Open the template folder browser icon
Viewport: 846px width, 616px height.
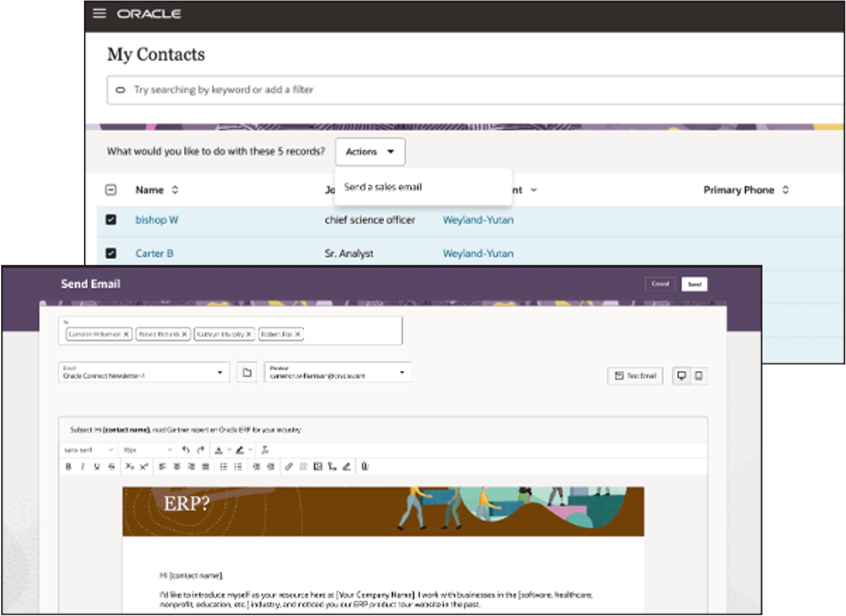click(247, 372)
